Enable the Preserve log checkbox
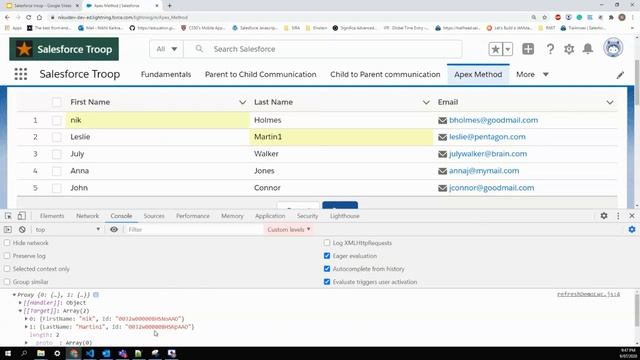This screenshot has height=360, width=640. click(7, 256)
